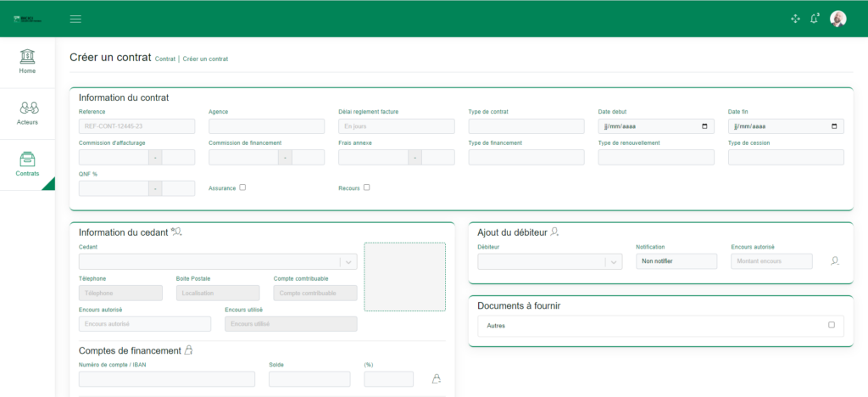Expand the Débiteur dropdown
The height and width of the screenshot is (397, 868).
point(614,262)
